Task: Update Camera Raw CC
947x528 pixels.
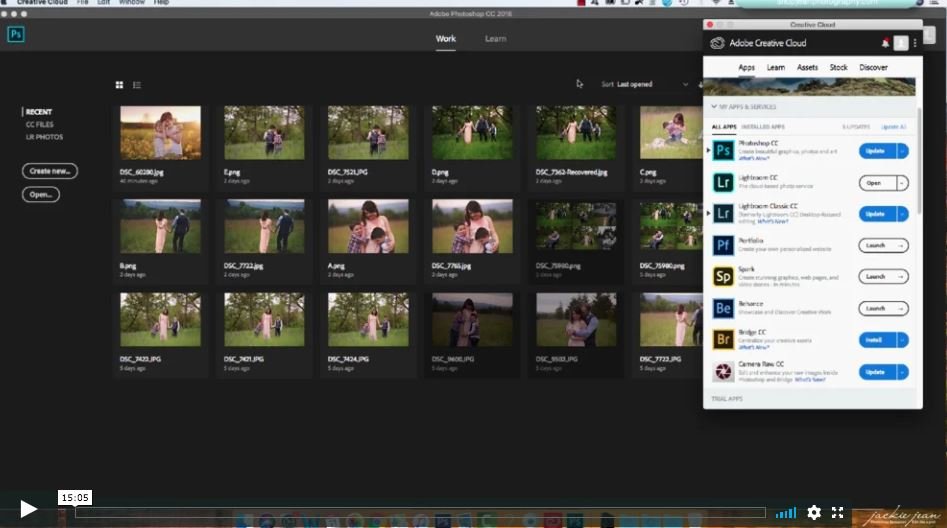Action: [x=877, y=372]
